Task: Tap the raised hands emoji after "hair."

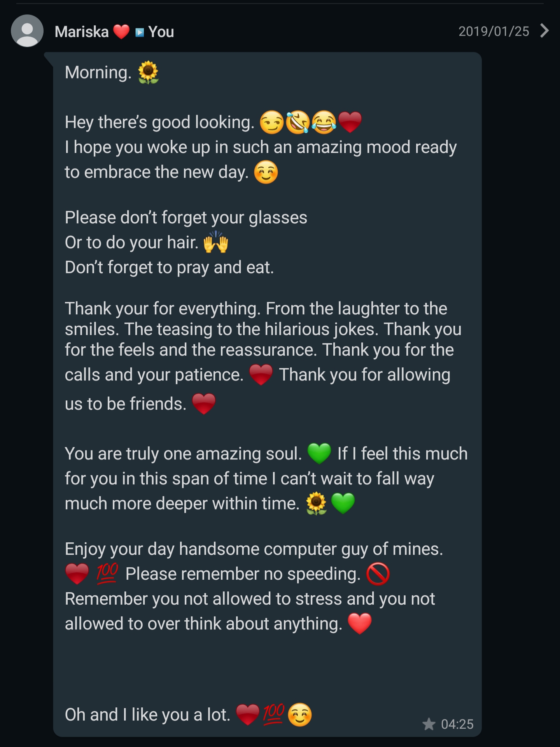Action: click(x=216, y=242)
